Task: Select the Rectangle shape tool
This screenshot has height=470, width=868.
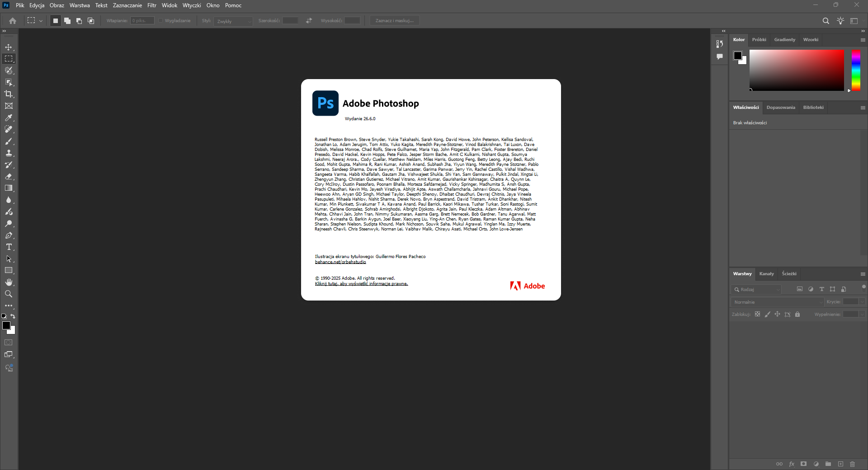Action: pos(9,270)
